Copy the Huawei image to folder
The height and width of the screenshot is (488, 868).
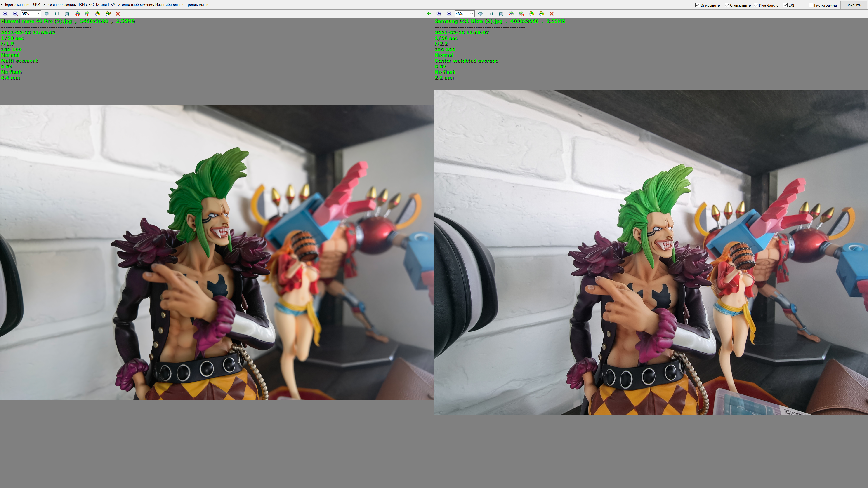(98, 14)
